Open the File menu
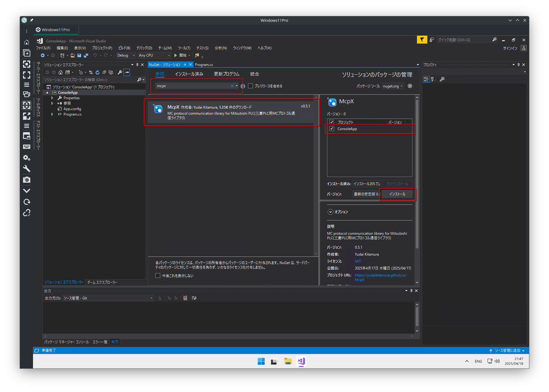 (x=43, y=48)
